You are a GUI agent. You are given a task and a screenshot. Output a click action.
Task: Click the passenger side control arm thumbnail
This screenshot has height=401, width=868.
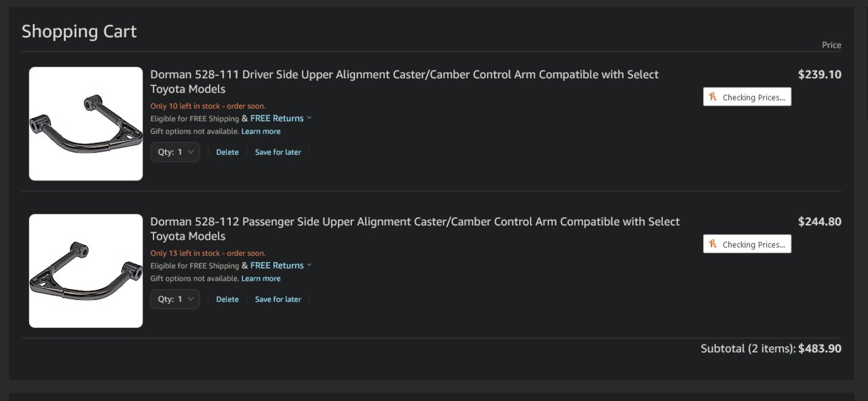coord(86,271)
